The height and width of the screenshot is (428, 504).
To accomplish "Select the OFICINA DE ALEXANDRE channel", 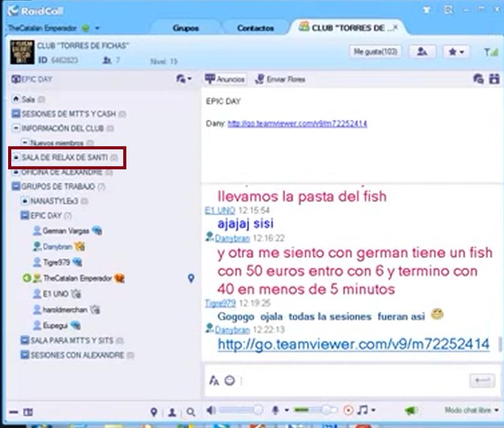I will [62, 172].
